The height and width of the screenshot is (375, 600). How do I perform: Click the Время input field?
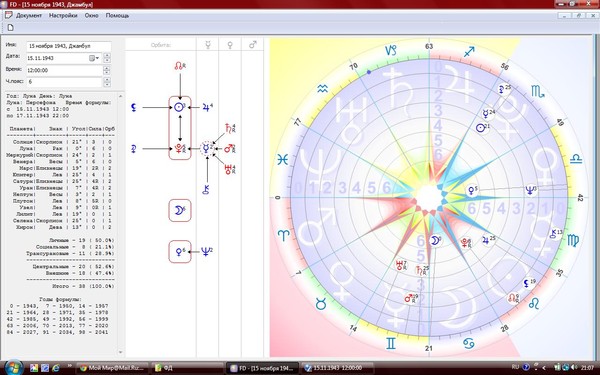pos(64,70)
